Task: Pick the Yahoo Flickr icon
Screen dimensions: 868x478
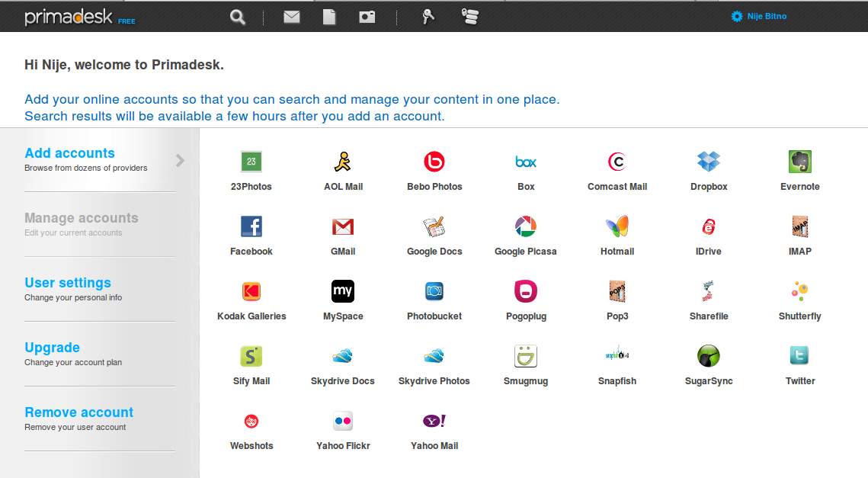Action: tap(343, 421)
